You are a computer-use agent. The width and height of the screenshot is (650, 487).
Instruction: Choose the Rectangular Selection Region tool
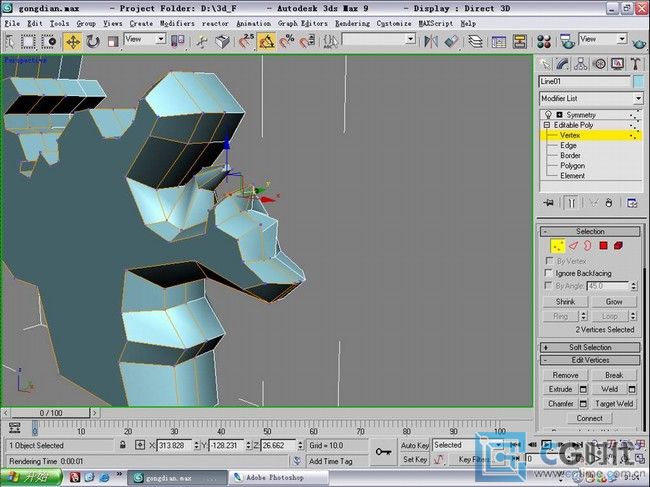(28, 41)
